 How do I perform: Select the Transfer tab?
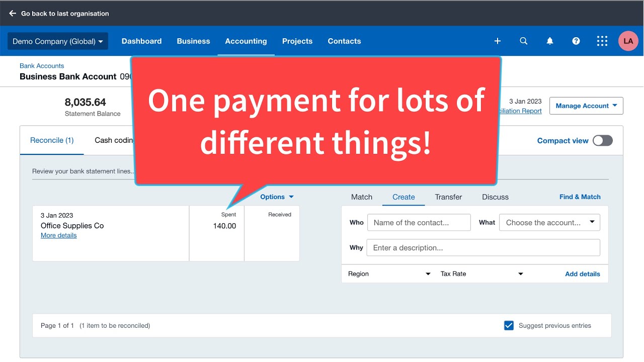(x=448, y=197)
